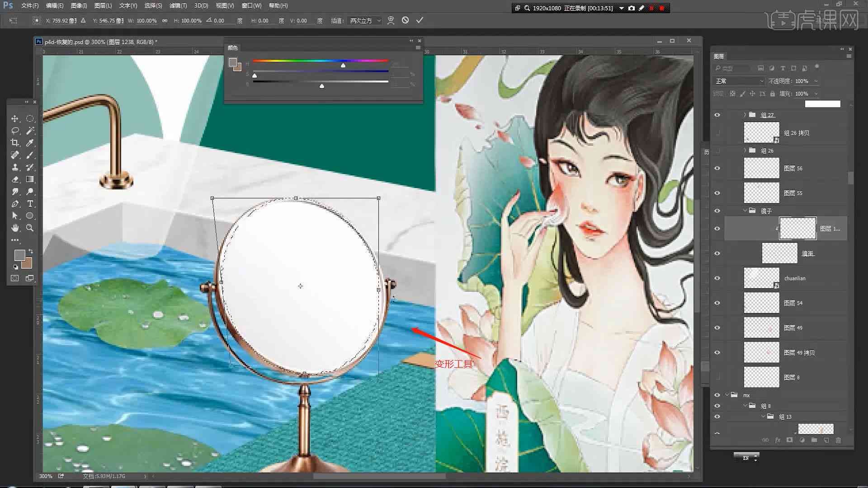The height and width of the screenshot is (488, 868).
Task: Collapse the mx group
Action: point(727,395)
